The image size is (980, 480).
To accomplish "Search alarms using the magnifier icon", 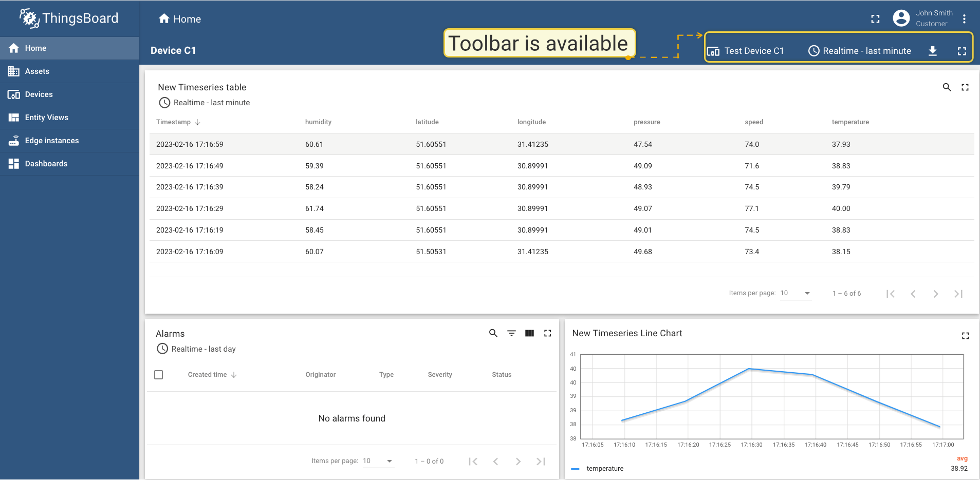I will click(x=493, y=333).
